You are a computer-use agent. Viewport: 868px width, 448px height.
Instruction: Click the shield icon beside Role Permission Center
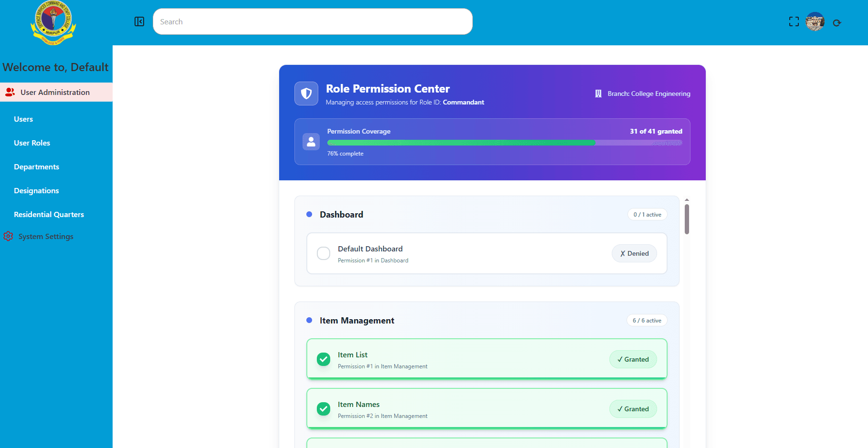(x=306, y=94)
